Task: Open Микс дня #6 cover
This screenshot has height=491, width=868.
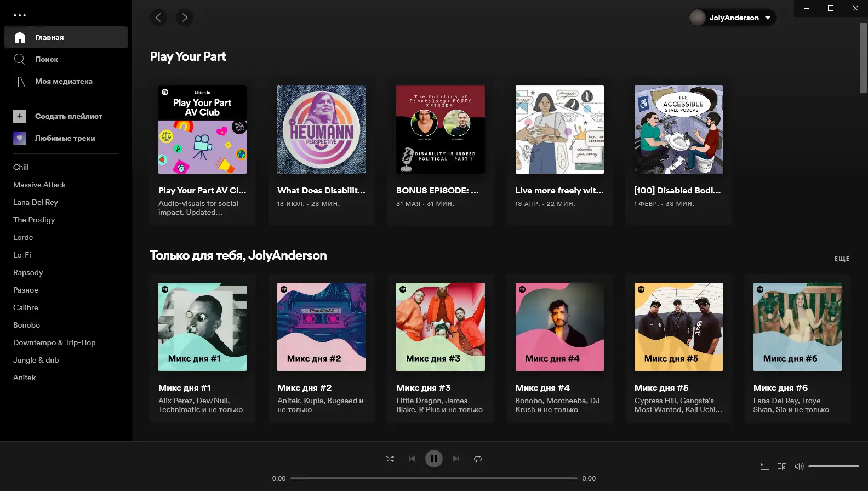Action: 797,327
